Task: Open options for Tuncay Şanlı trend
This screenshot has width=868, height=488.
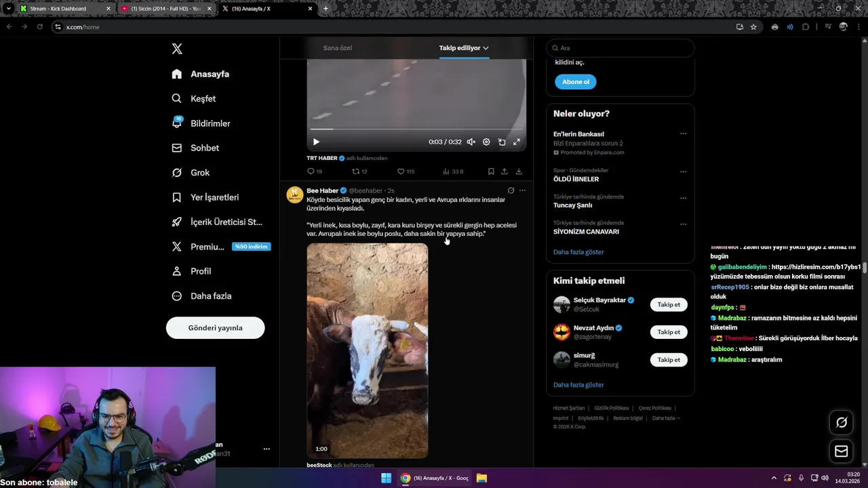Action: coord(683,198)
